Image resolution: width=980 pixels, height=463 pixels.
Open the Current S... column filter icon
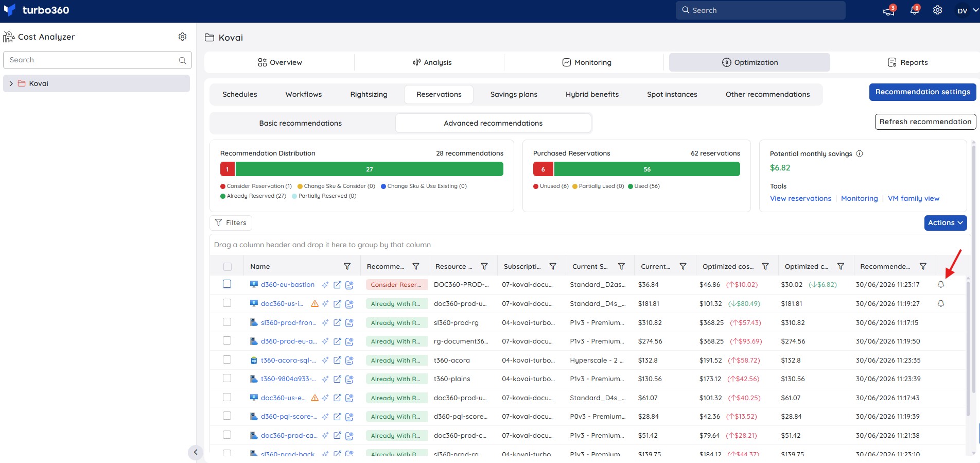[621, 266]
